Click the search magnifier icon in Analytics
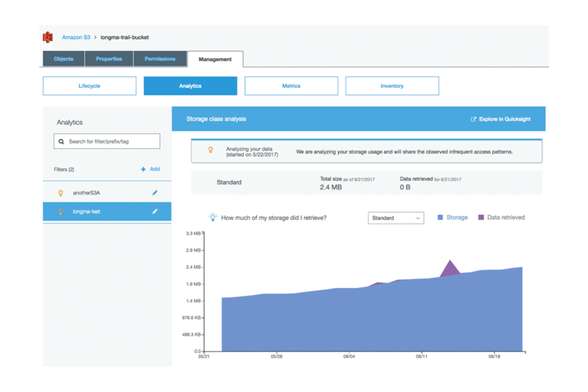 point(61,141)
